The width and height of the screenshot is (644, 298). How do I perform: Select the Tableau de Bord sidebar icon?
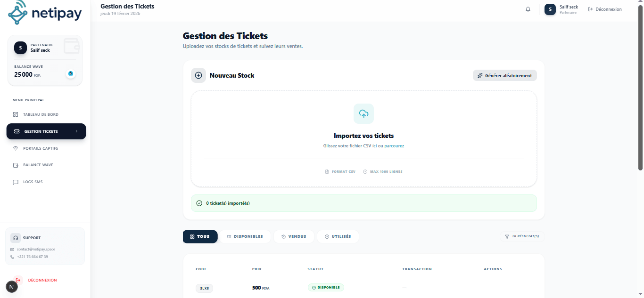[16, 114]
